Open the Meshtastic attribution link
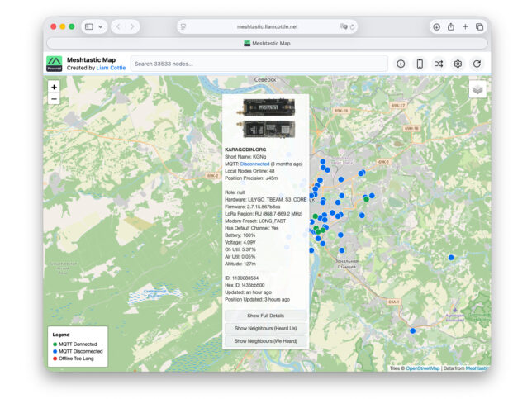The image size is (532, 399). [477, 368]
